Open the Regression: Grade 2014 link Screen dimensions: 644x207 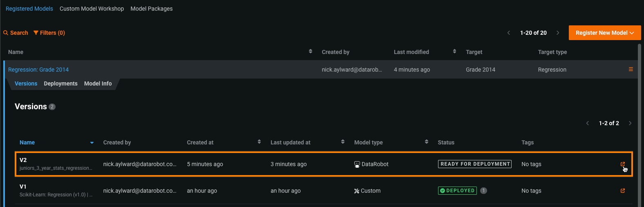click(38, 70)
